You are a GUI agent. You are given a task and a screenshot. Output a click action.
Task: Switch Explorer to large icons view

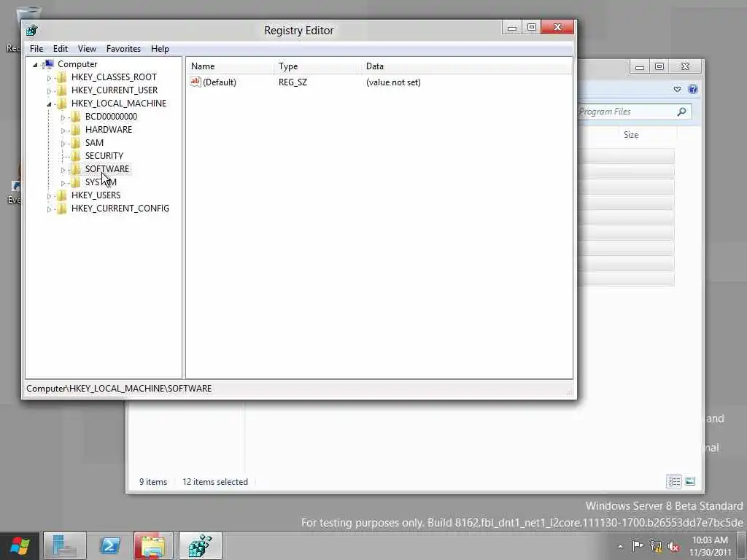pyautogui.click(x=690, y=481)
